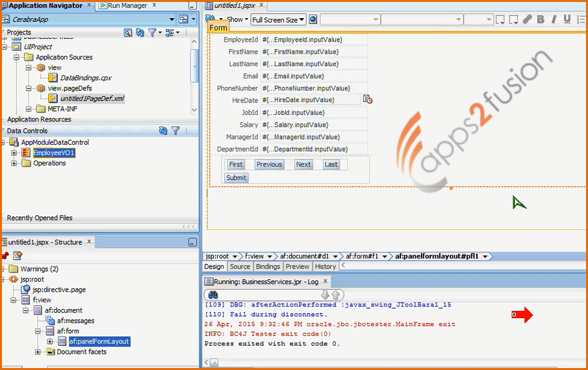Switch to the Bindings editor tab
The height and width of the screenshot is (370, 588).
click(x=268, y=267)
